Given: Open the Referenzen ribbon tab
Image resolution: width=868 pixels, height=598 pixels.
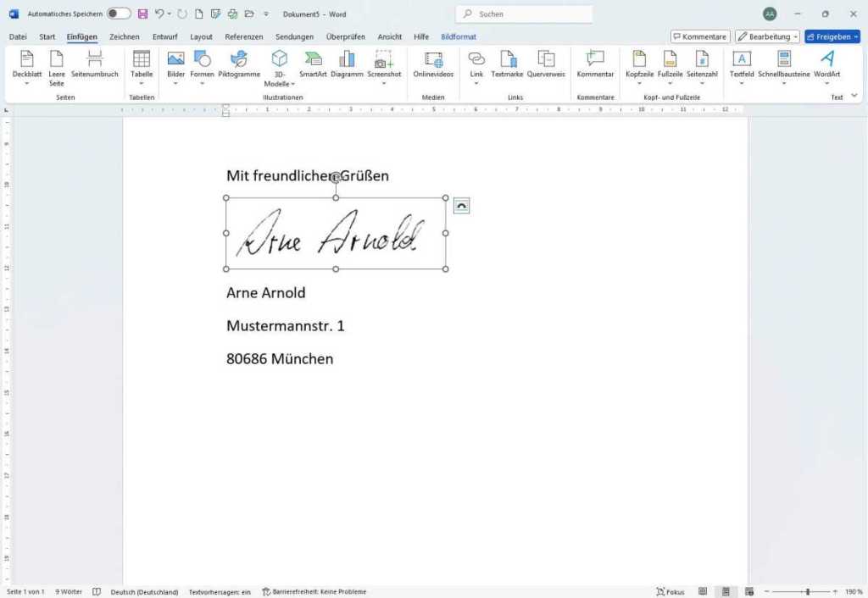Looking at the screenshot, I should coord(243,36).
